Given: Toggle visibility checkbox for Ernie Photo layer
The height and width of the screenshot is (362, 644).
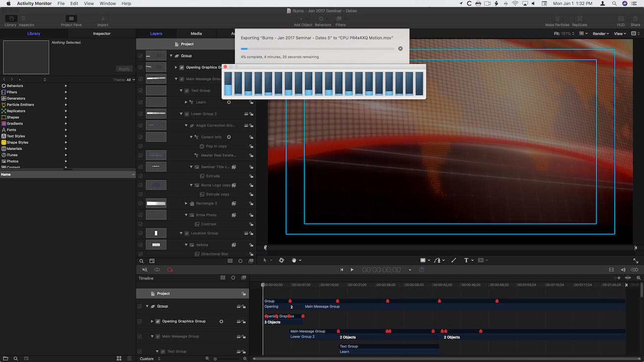Looking at the screenshot, I should pos(141,215).
